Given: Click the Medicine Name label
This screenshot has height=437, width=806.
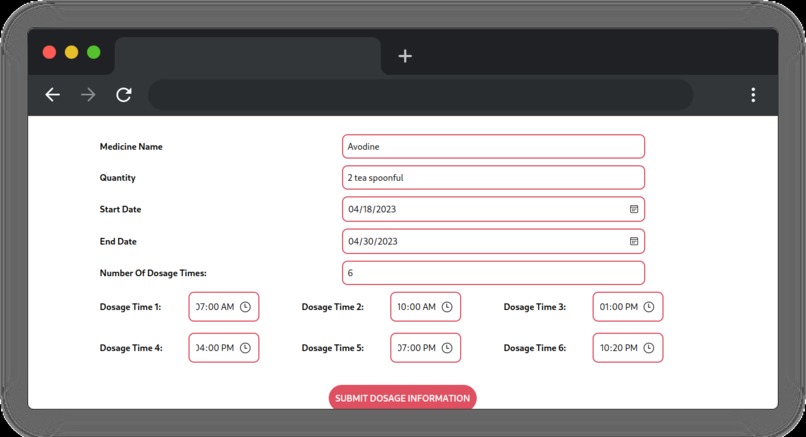Looking at the screenshot, I should pos(131,147).
